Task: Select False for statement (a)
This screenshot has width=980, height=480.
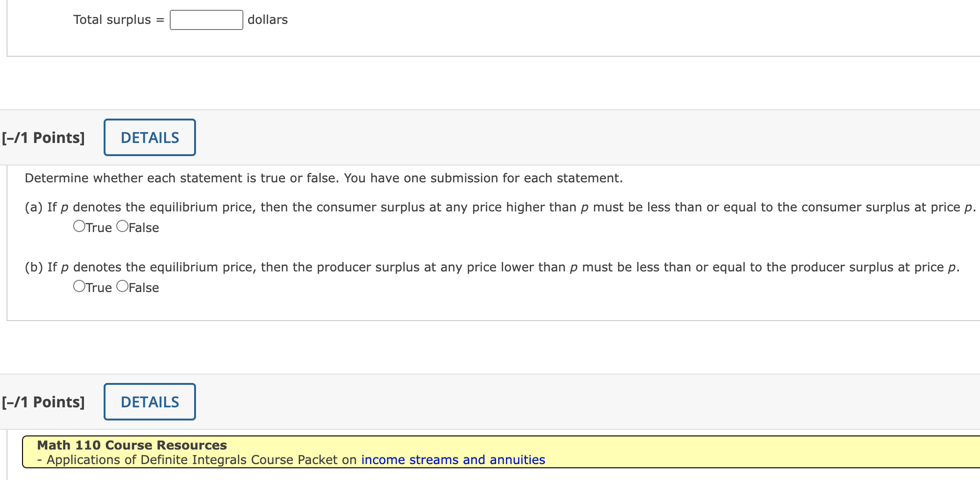Action: (122, 226)
